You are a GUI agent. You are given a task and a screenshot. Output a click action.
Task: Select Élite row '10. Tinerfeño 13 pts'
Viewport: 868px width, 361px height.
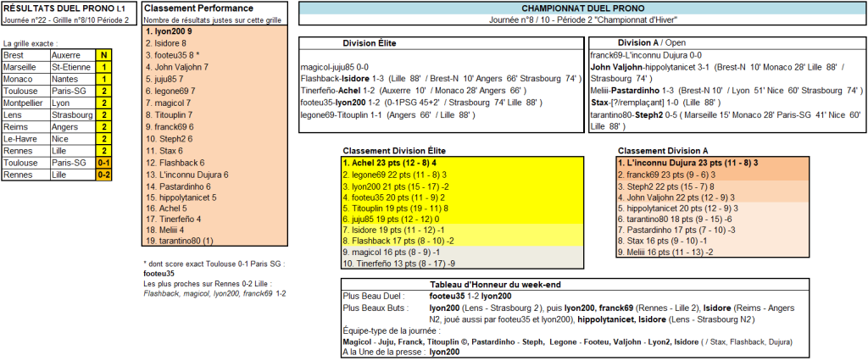462,264
